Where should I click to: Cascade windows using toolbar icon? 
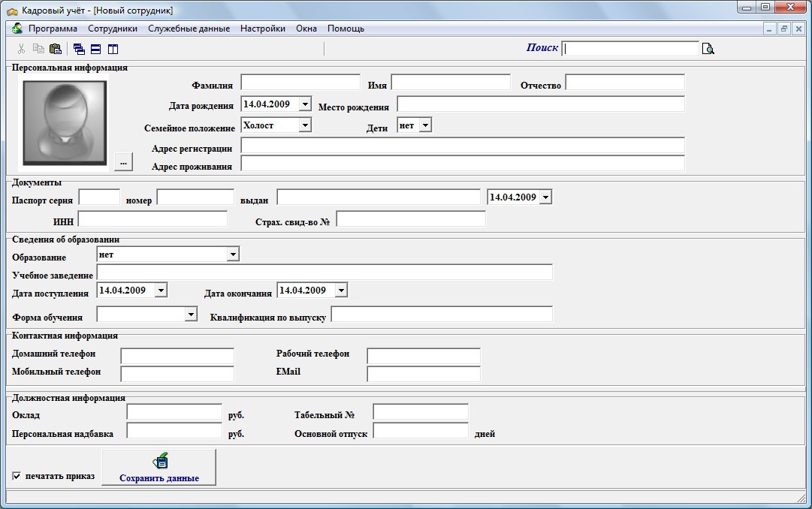[x=79, y=50]
